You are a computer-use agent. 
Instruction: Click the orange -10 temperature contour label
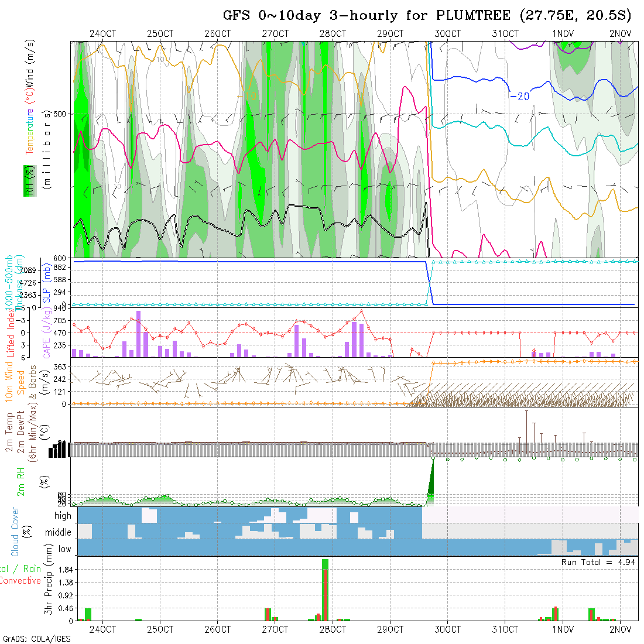click(246, 96)
